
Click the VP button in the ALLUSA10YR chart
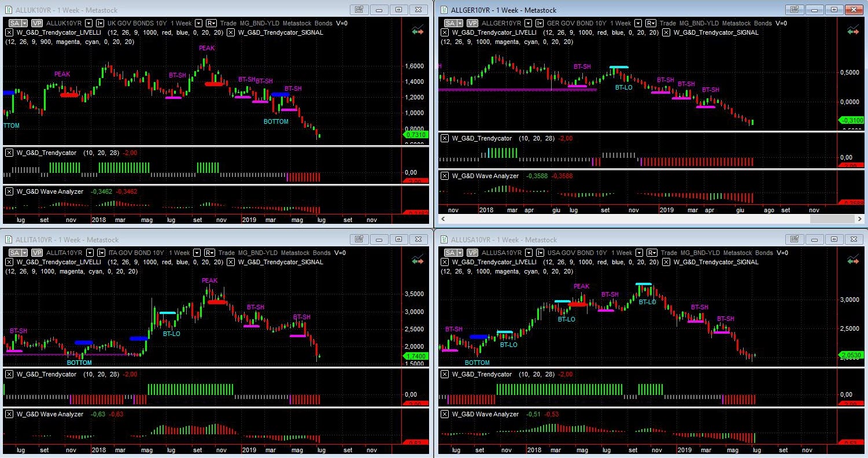472,253
